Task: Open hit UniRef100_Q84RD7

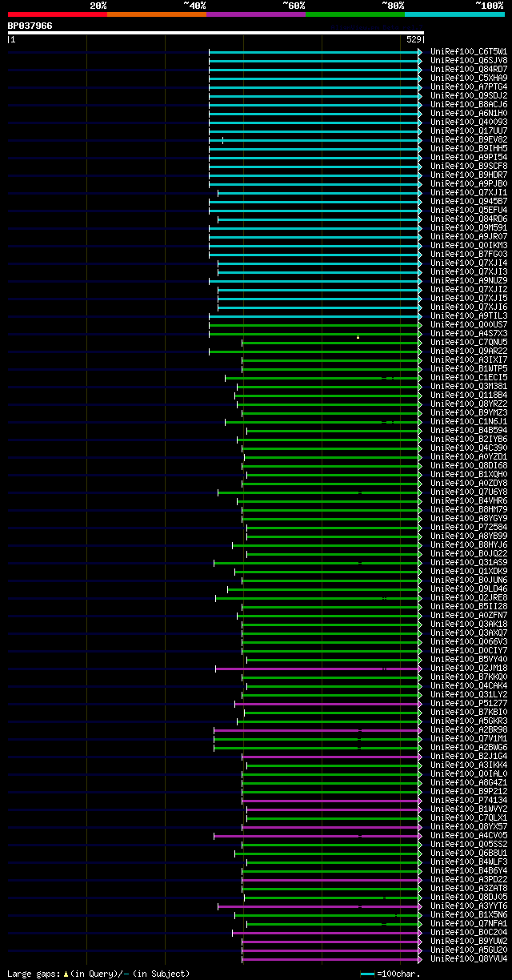Action: [469, 69]
